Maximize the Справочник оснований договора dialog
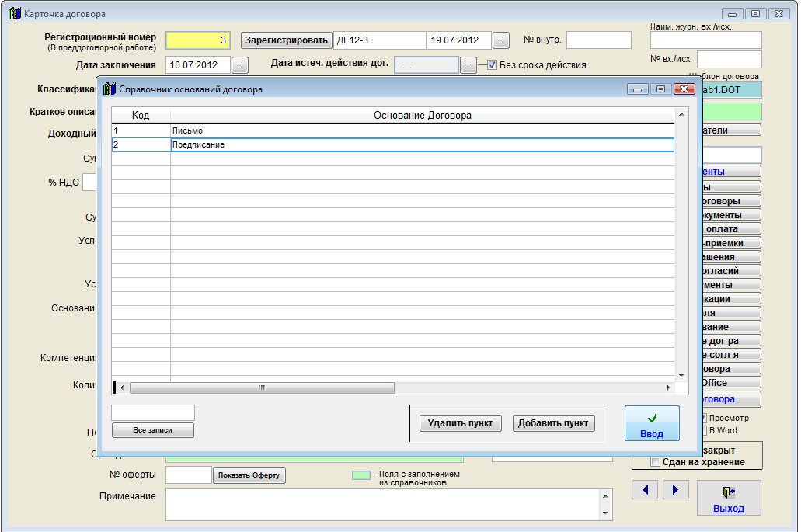 click(660, 89)
